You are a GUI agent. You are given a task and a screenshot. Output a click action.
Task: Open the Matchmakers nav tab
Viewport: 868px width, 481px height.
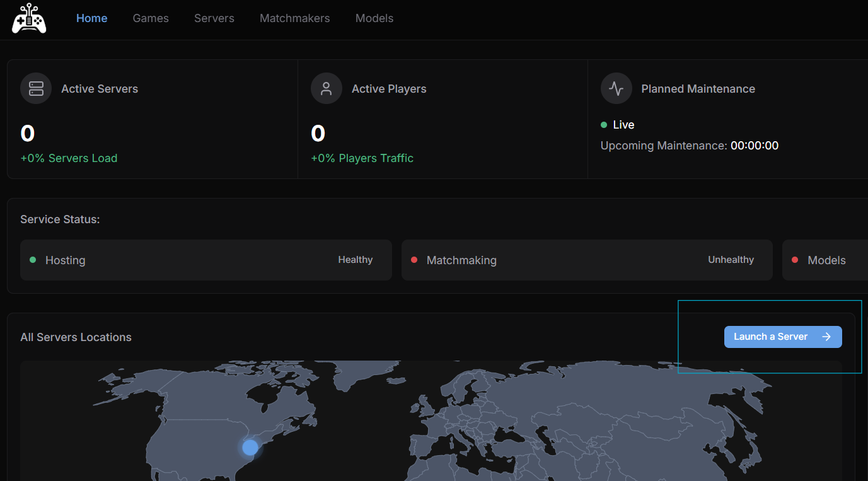tap(294, 18)
